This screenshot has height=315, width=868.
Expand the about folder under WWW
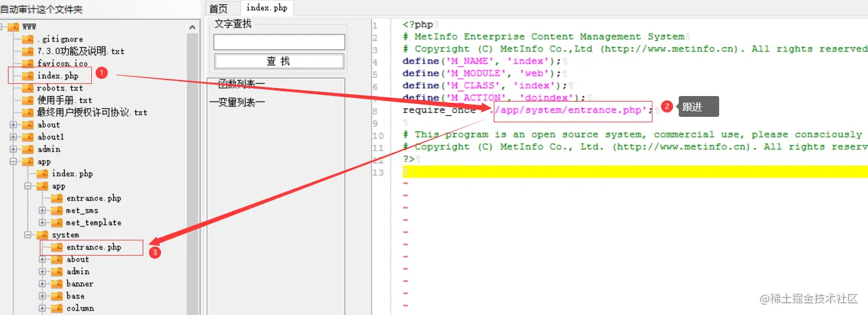(x=13, y=125)
